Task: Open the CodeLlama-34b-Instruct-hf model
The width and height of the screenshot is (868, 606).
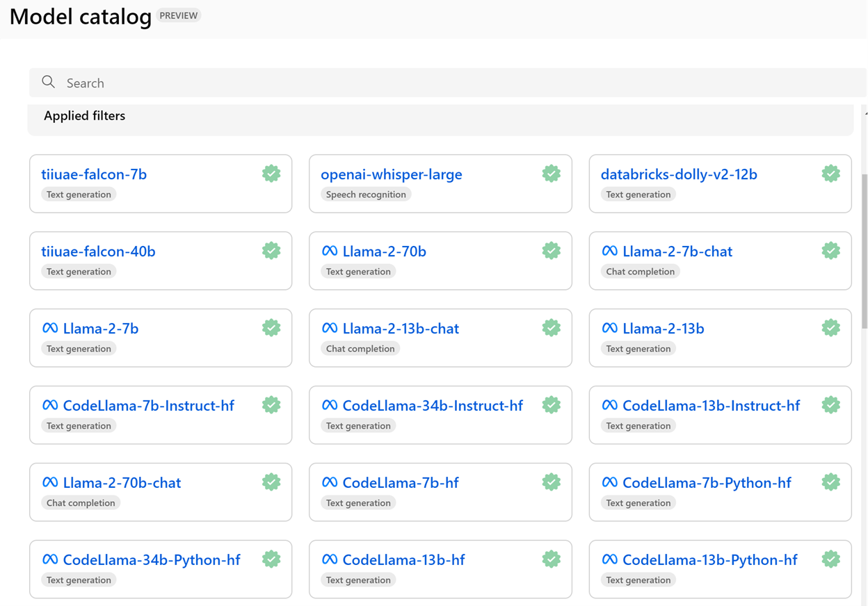Action: point(432,406)
